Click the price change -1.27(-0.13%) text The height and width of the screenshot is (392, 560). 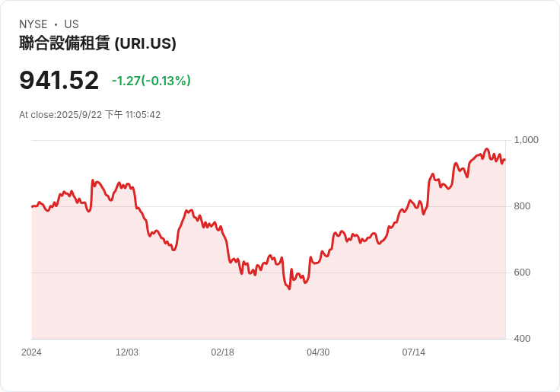coord(151,81)
